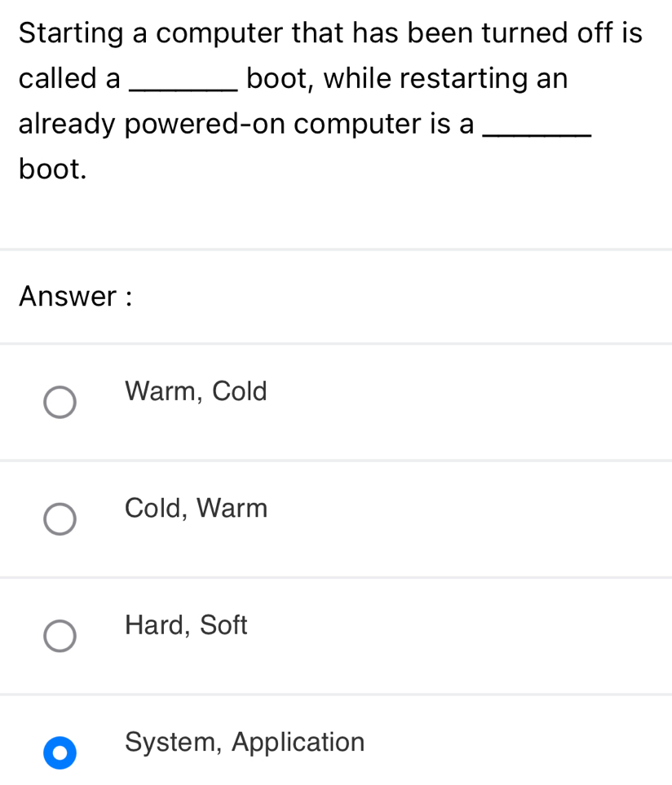
Task: Mark the second answer option as chosen
Action: click(60, 518)
